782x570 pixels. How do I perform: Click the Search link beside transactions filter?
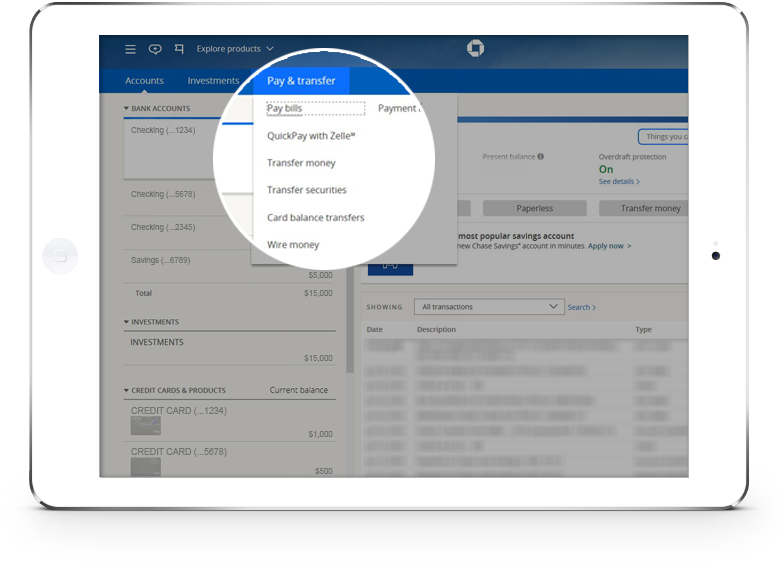point(581,307)
